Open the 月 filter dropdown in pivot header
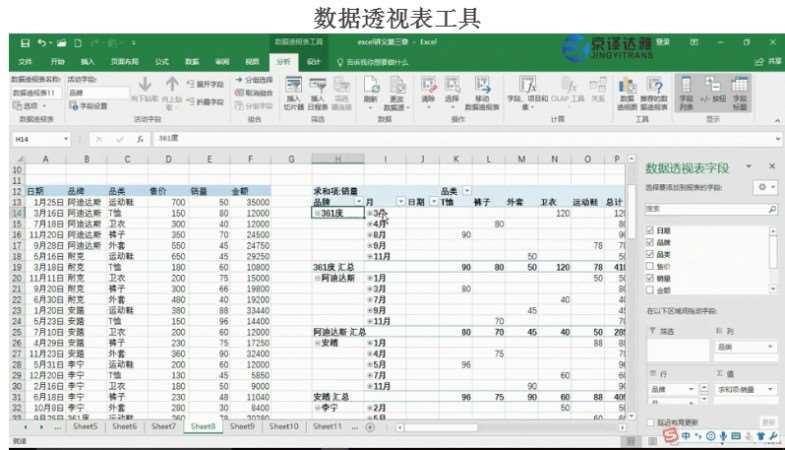This screenshot has height=450, width=785. pos(401,202)
